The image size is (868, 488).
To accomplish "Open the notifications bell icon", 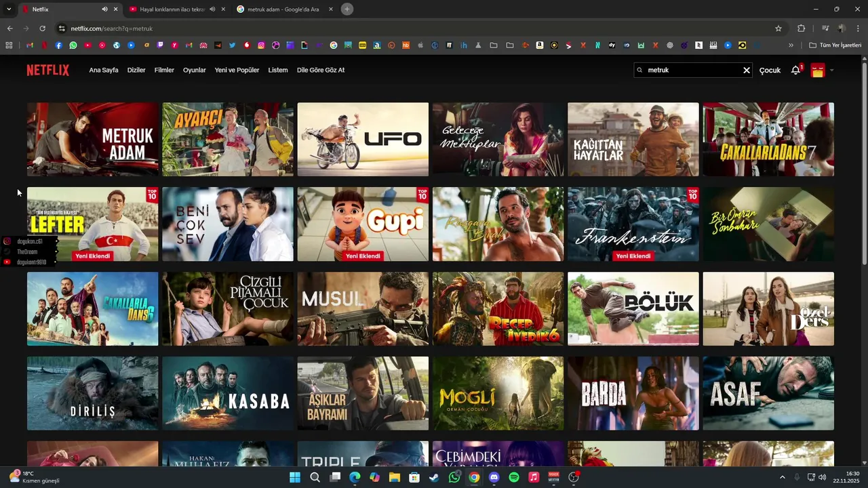I will [x=795, y=70].
